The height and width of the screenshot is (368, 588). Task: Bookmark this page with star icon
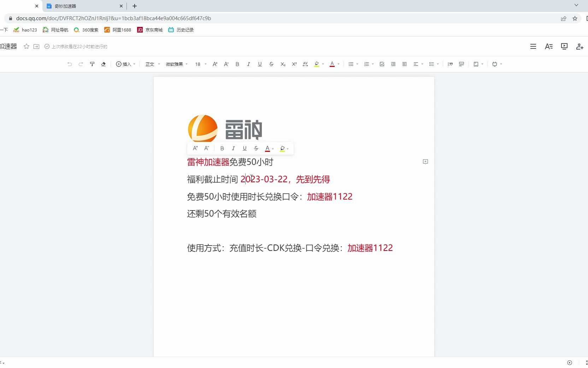pyautogui.click(x=575, y=18)
